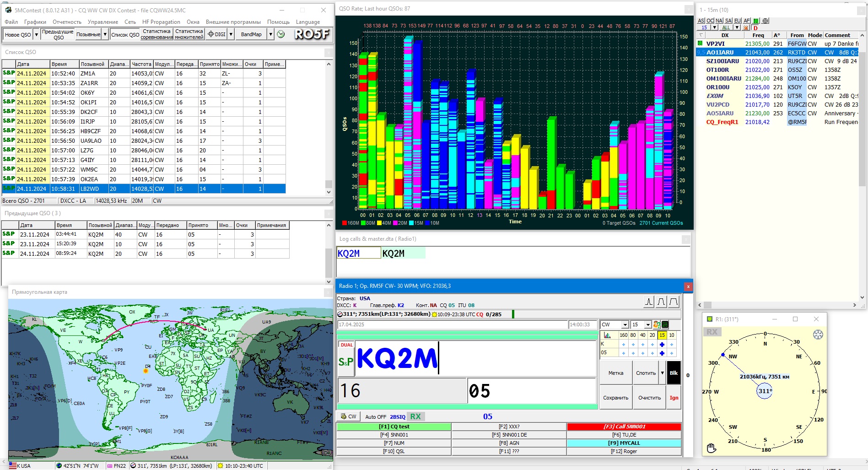
Task: Click the Метка button
Action: 615,373
